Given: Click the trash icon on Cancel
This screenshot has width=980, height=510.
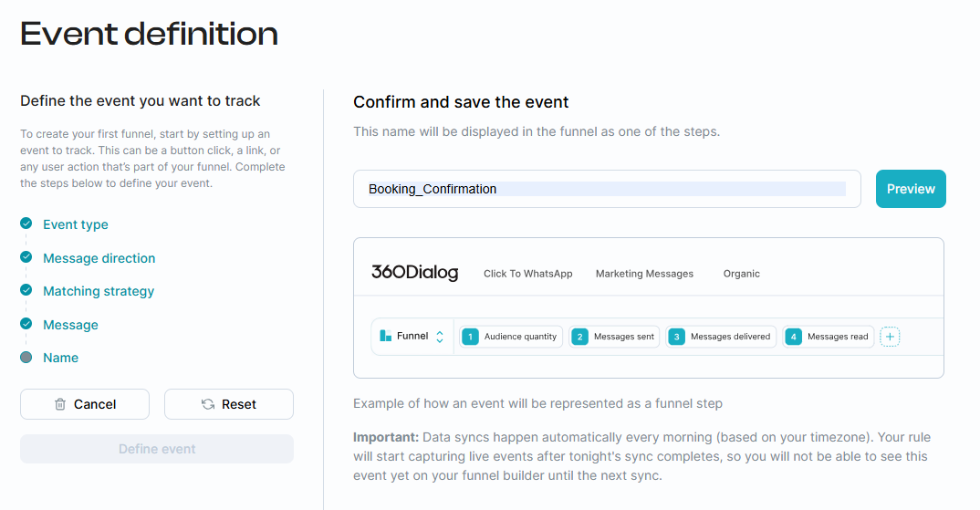Looking at the screenshot, I should pyautogui.click(x=60, y=404).
